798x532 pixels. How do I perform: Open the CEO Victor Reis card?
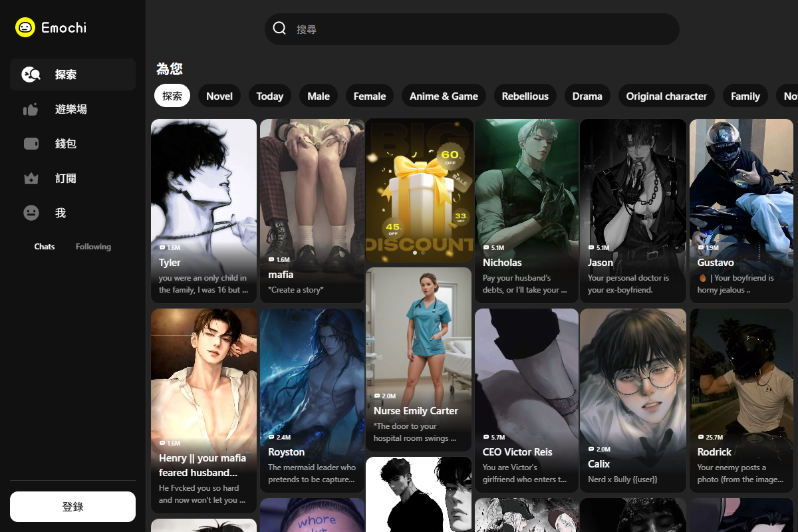click(526, 399)
